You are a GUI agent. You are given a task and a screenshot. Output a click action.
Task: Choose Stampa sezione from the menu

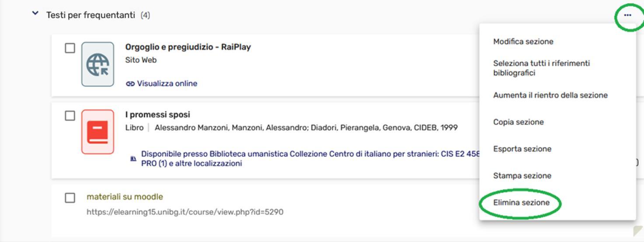pos(522,176)
